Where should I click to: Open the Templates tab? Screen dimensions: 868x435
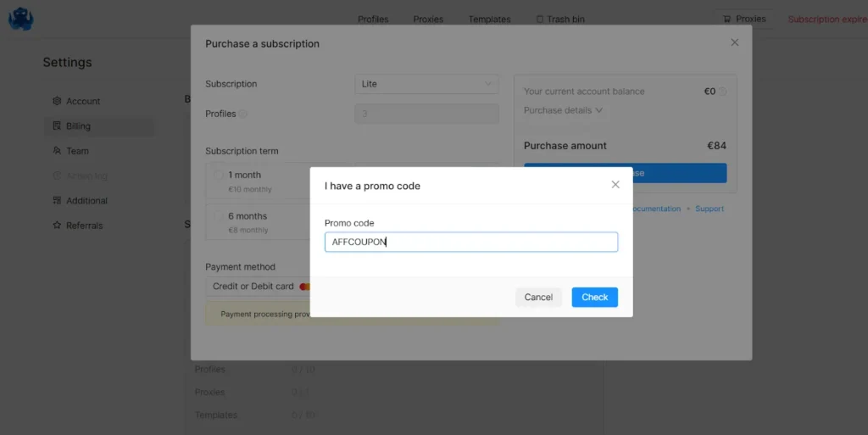489,19
